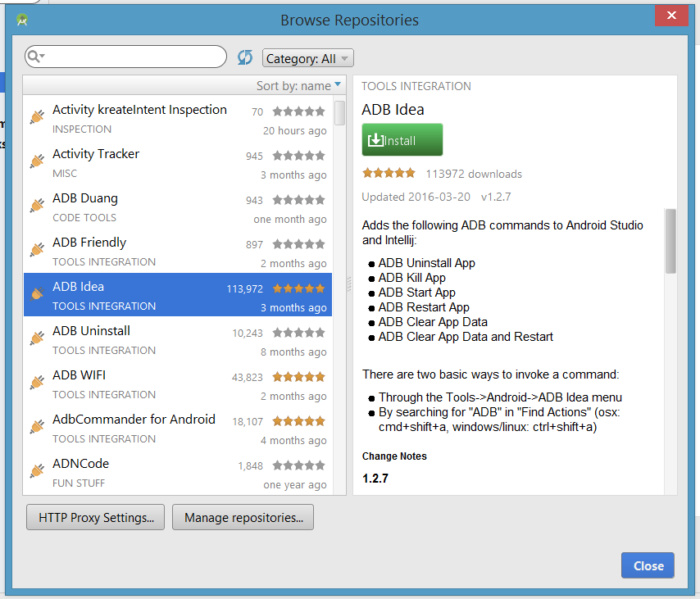
Task: Click the 10,243 download count
Action: (x=247, y=333)
